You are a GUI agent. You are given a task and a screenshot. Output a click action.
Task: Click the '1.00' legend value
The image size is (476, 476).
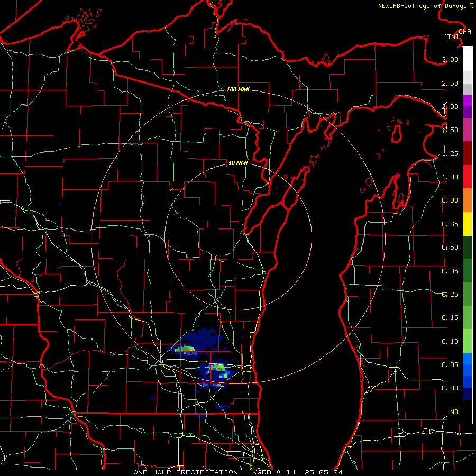(x=450, y=177)
